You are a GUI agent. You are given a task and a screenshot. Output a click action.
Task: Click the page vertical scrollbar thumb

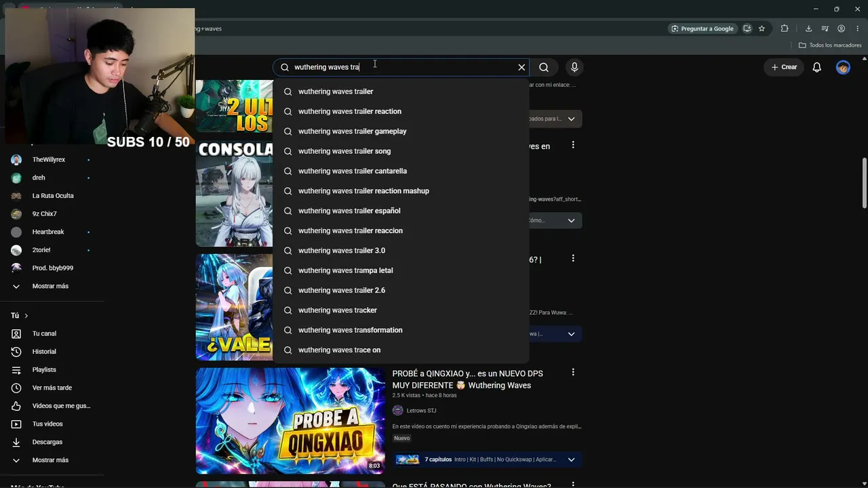865,183
